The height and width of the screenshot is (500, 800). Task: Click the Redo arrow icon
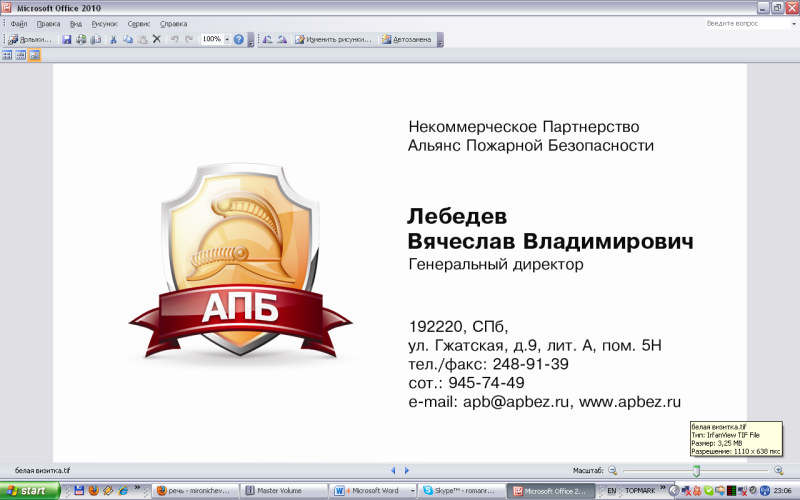(189, 39)
